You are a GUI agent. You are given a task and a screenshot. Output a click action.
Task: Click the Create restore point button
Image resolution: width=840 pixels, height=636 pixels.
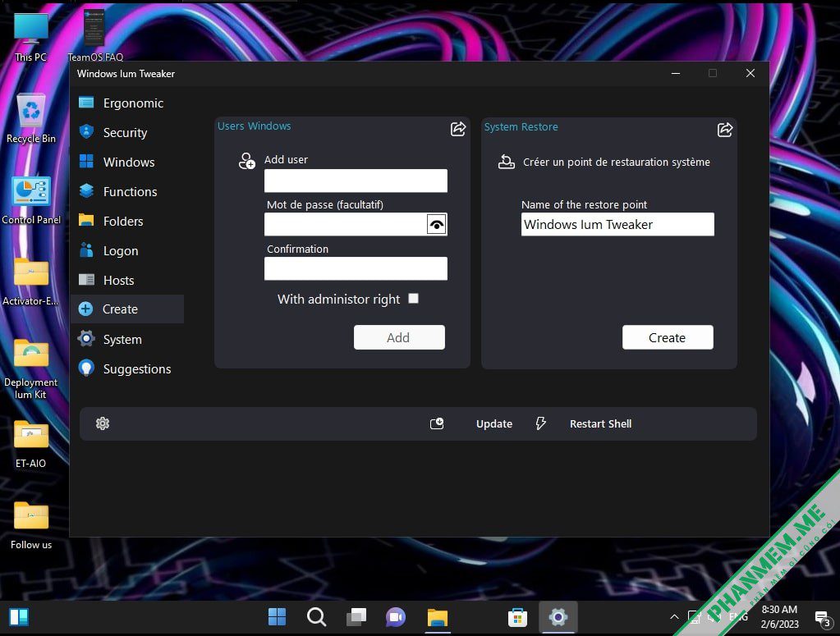point(668,337)
